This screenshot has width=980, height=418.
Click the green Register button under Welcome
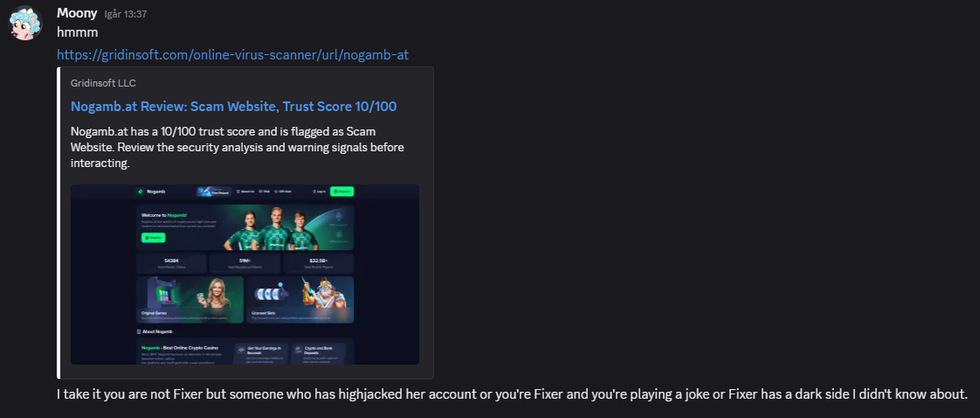153,238
